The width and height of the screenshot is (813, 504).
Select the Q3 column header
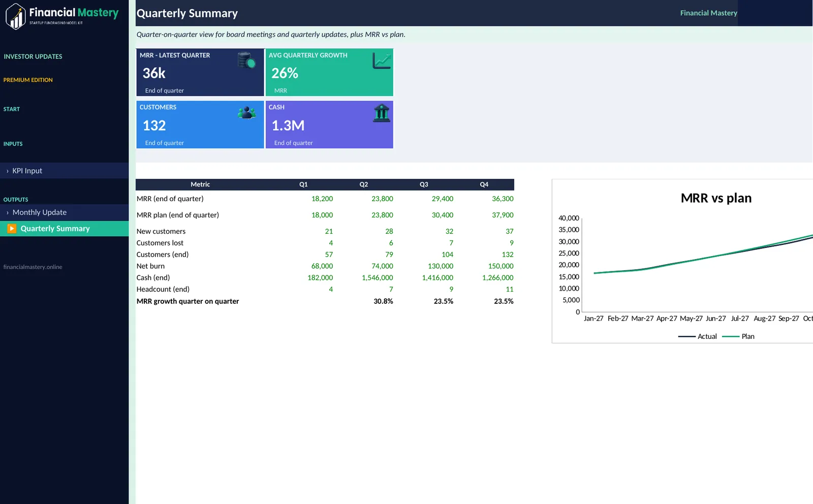pos(424,184)
